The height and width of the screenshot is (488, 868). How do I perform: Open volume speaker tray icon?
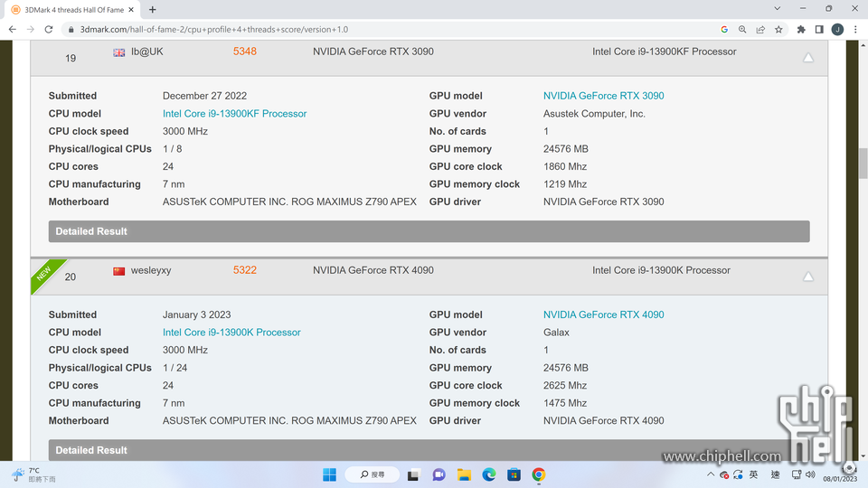(811, 474)
